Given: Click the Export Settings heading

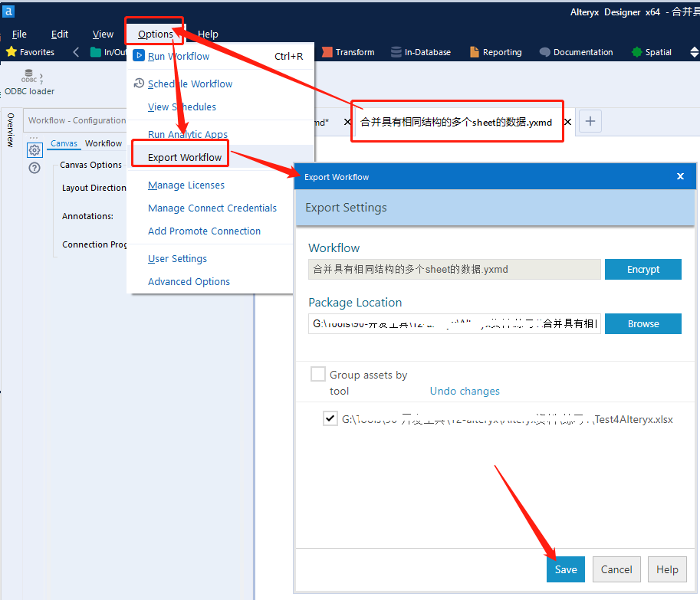Looking at the screenshot, I should (x=346, y=208).
